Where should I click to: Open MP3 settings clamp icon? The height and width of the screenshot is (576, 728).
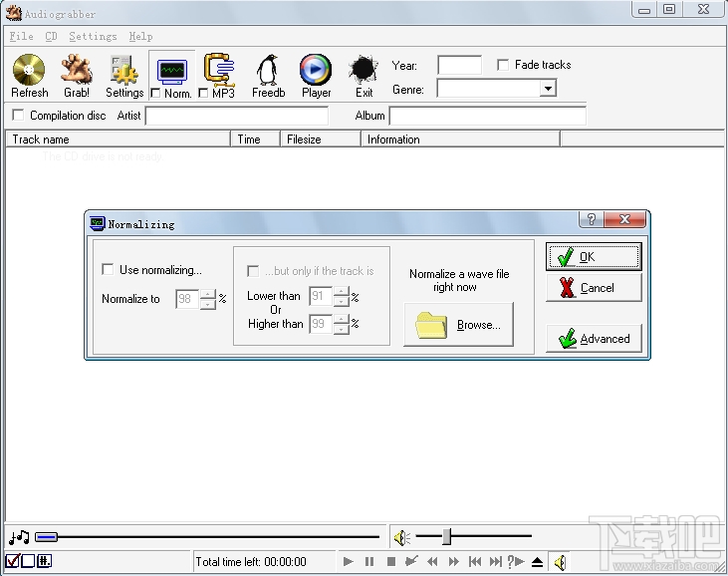219,70
